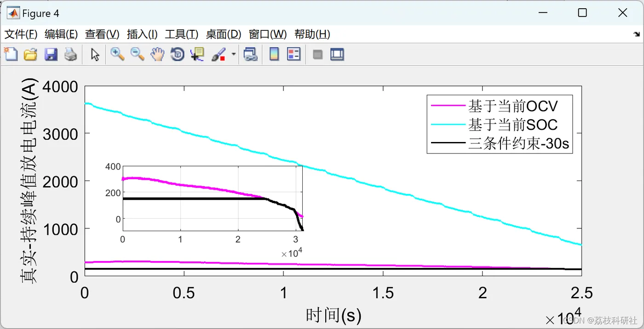Click the Figure 4 window title
This screenshot has width=644, height=329.
tap(40, 13)
